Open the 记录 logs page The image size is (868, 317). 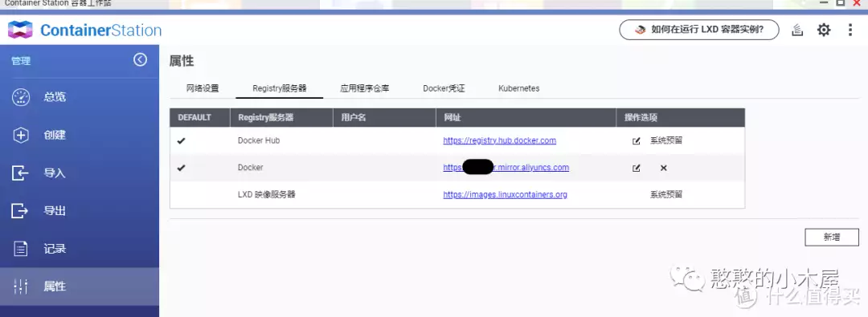point(80,249)
